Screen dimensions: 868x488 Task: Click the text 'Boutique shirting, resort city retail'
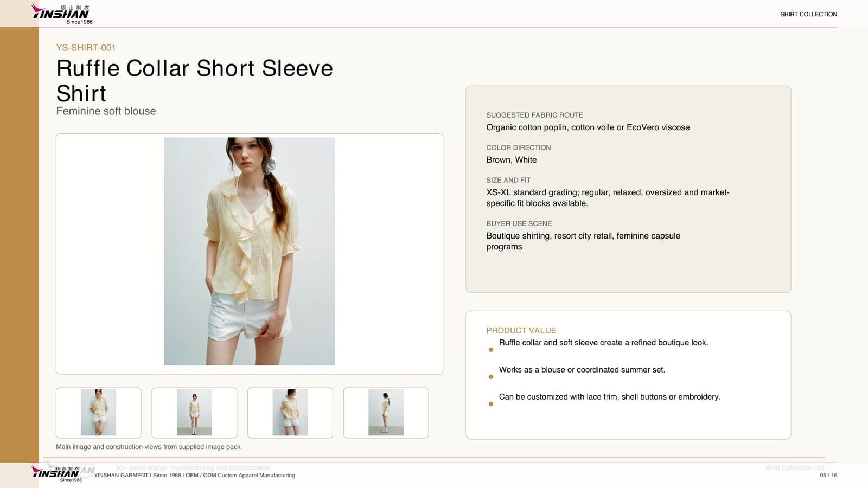click(550, 236)
